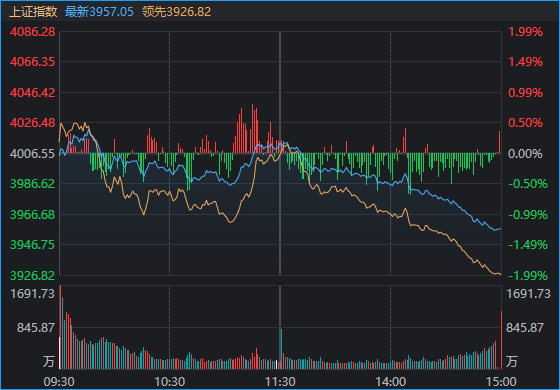Click the 0.00% baseline percent label
Viewport: 560px width, 390px height.
tap(525, 154)
